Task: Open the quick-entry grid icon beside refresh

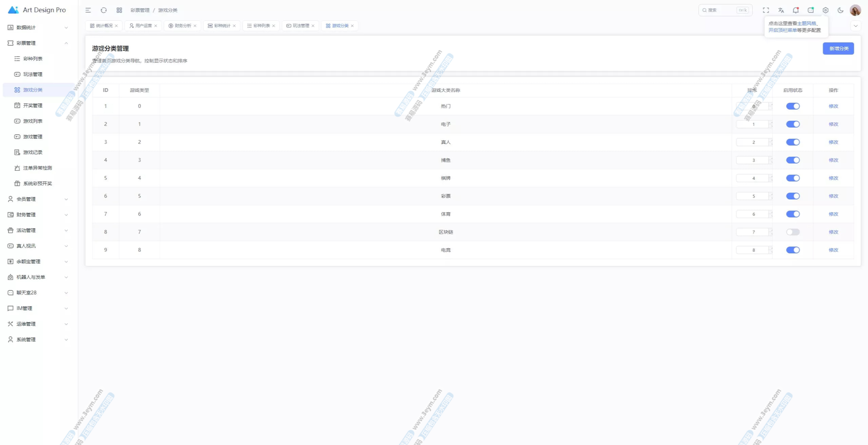Action: tap(119, 10)
